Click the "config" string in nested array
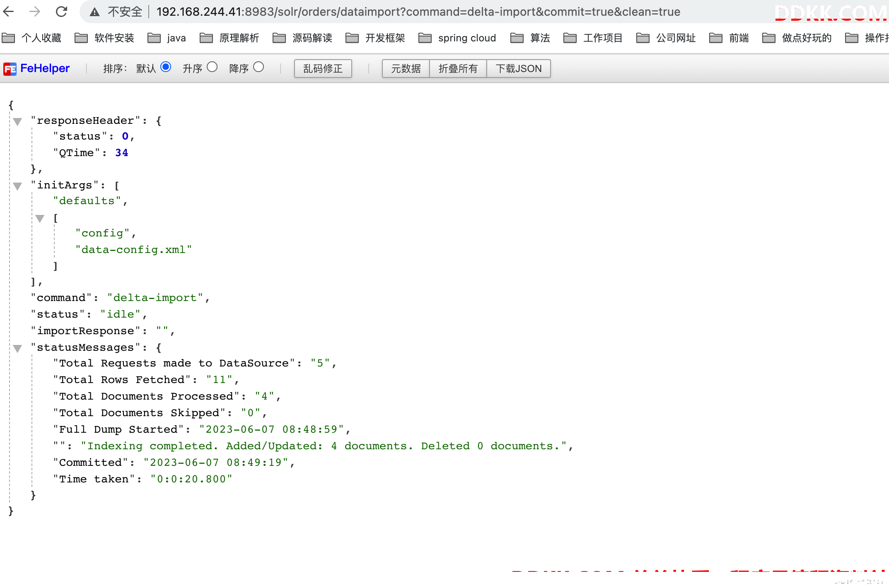 pyautogui.click(x=102, y=233)
